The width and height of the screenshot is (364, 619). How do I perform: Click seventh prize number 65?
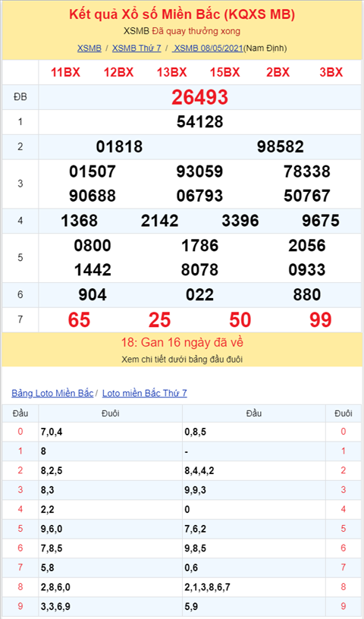[79, 320]
